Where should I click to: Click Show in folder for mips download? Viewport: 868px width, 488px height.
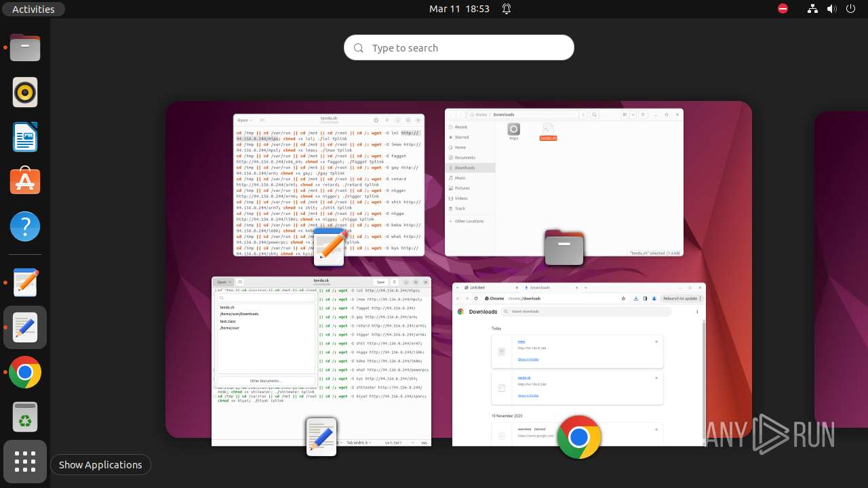tap(528, 359)
